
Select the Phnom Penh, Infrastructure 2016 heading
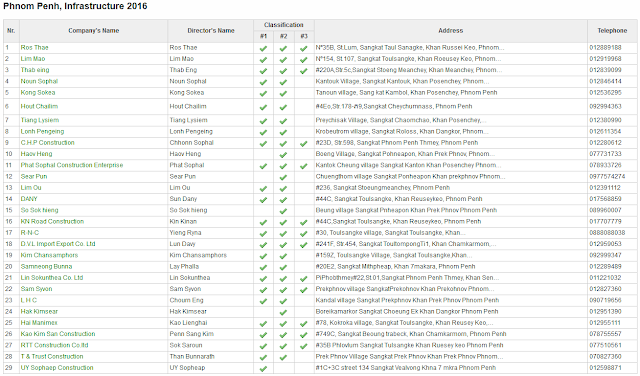[75, 6]
